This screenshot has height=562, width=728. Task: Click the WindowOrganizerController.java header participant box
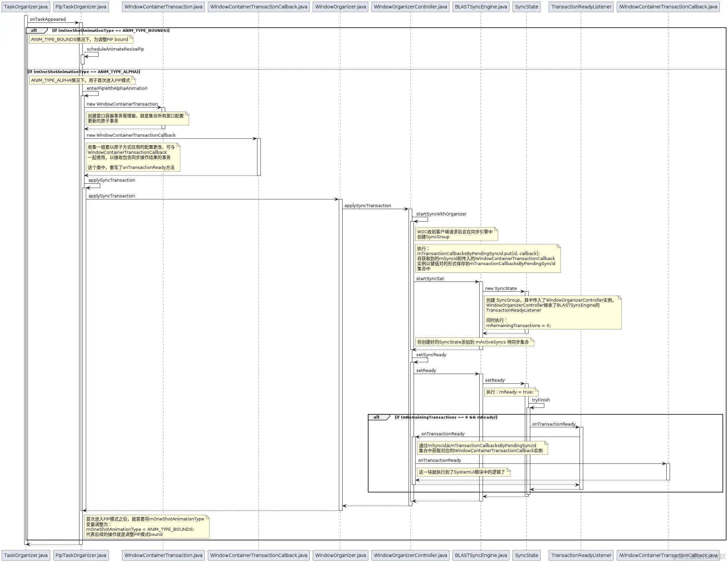tap(410, 7)
